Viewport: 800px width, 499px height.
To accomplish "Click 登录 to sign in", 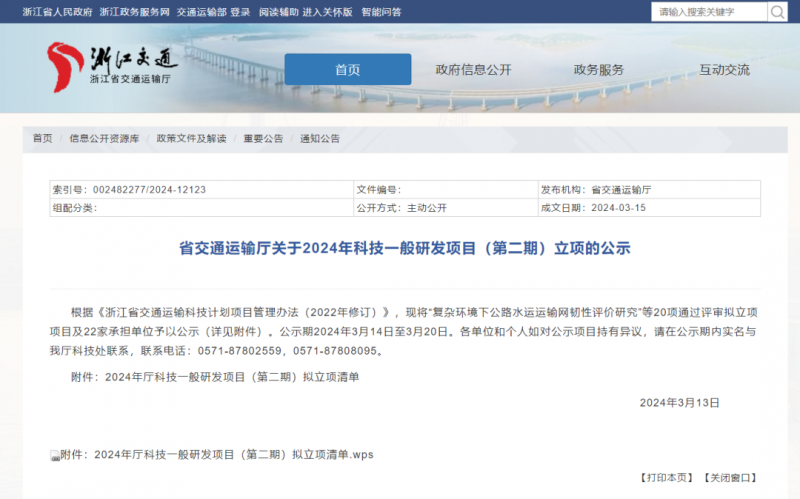I will pyautogui.click(x=240, y=12).
